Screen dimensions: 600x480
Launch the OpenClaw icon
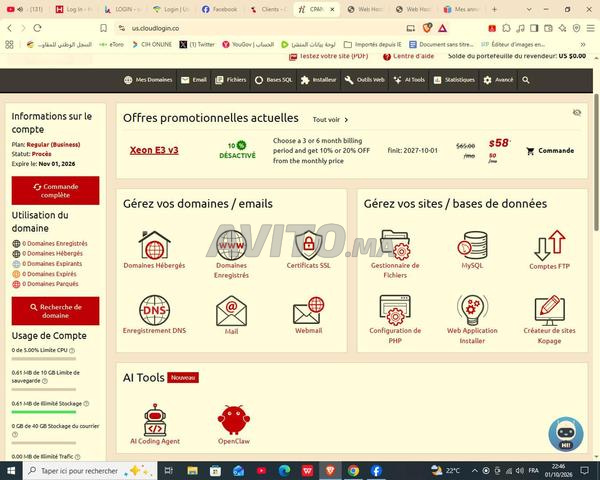click(234, 420)
